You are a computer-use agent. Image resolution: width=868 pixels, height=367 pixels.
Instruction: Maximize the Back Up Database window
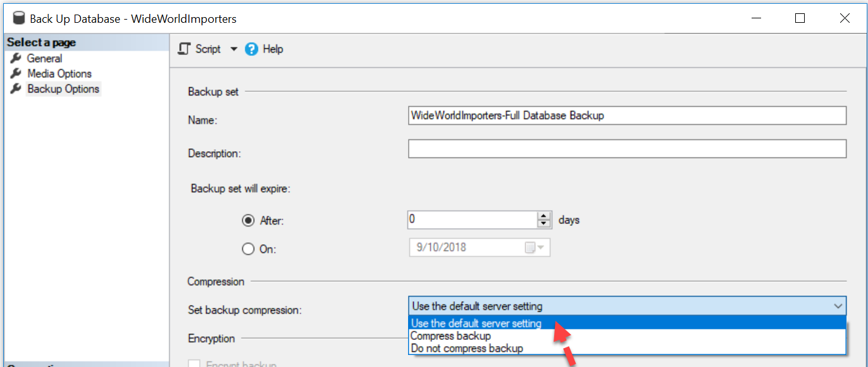click(x=800, y=18)
